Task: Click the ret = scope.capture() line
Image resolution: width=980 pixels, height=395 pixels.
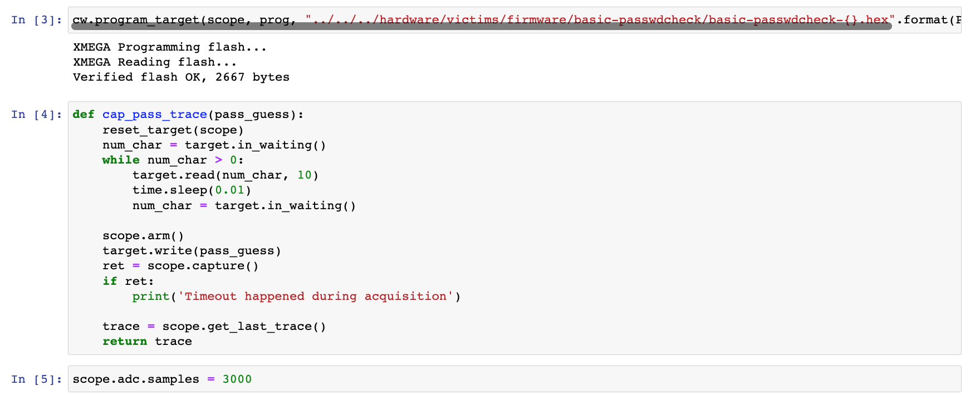Action: pos(180,266)
